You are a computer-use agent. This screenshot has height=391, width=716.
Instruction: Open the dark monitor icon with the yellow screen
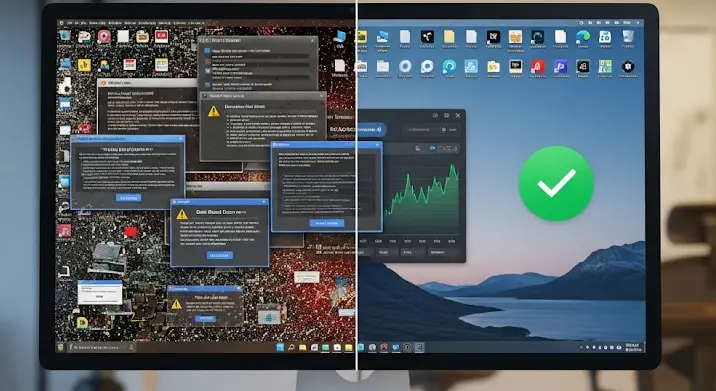point(516,67)
